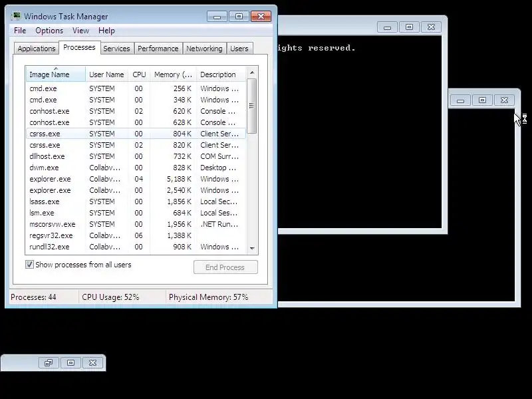Maximize the rightmost blank console window
532x399 pixels.
click(x=482, y=100)
